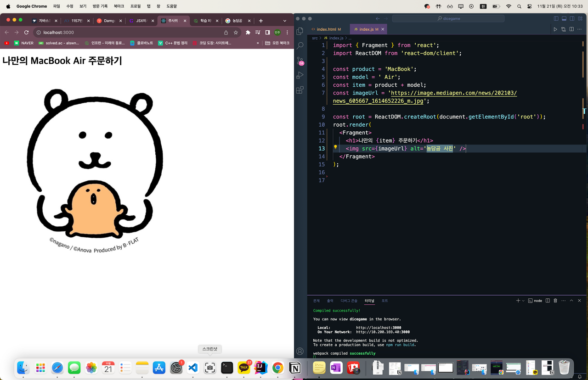Switch to the 문제 panel tab
This screenshot has height=380, width=588.
tap(317, 301)
